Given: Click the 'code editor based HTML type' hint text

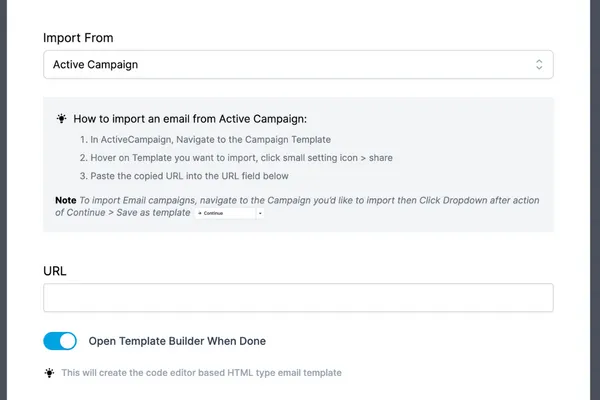Looking at the screenshot, I should (202, 373).
